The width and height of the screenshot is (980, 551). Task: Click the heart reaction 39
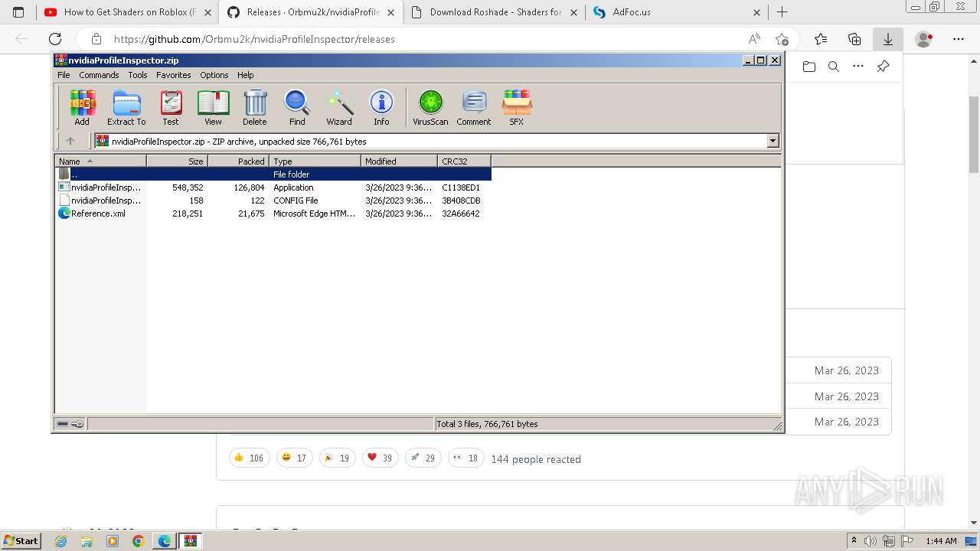(380, 458)
